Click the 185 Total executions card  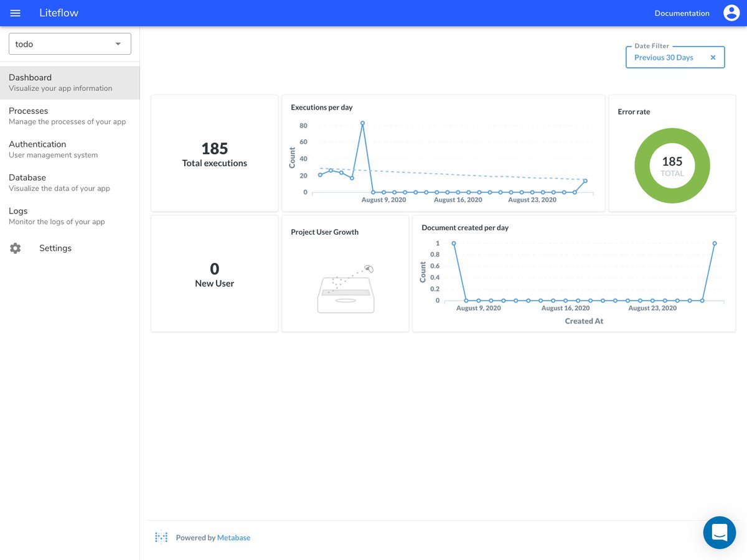click(x=215, y=153)
